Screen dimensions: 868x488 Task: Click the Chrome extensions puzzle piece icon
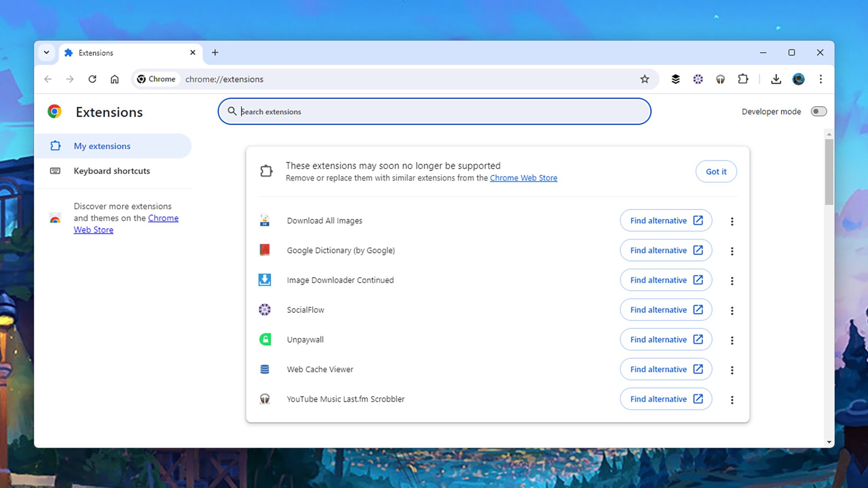[742, 79]
